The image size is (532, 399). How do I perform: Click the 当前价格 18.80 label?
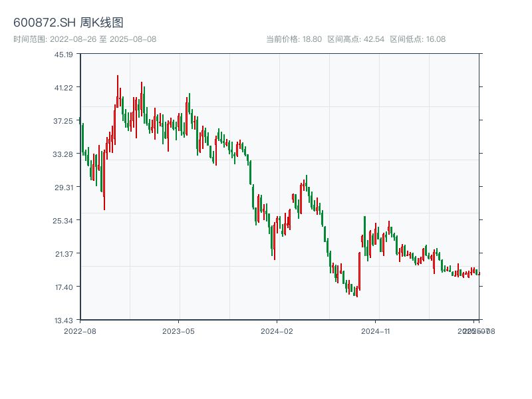[x=294, y=39]
